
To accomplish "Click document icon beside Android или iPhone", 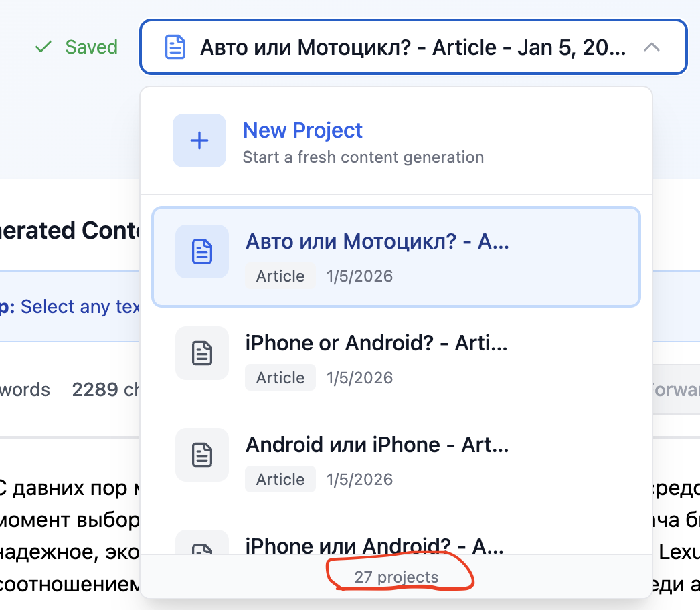I will click(x=202, y=455).
